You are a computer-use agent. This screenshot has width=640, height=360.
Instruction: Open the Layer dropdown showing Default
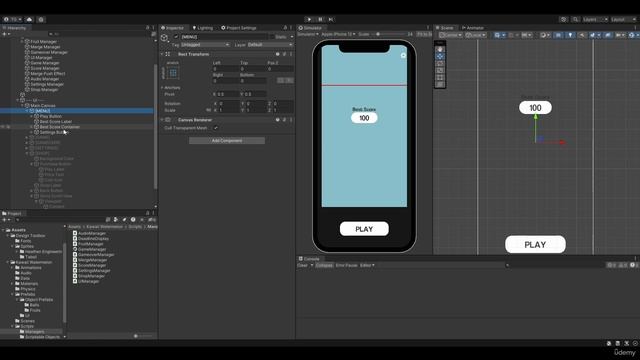270,44
